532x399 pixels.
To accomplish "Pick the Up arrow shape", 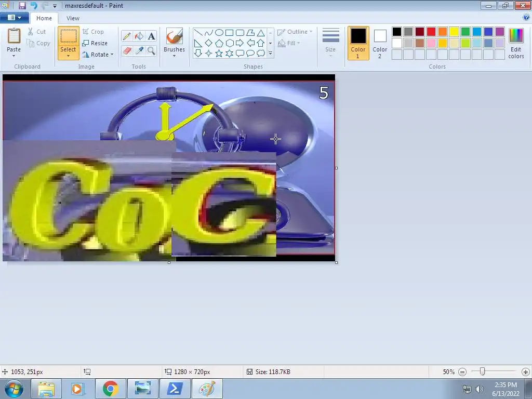I will click(261, 43).
